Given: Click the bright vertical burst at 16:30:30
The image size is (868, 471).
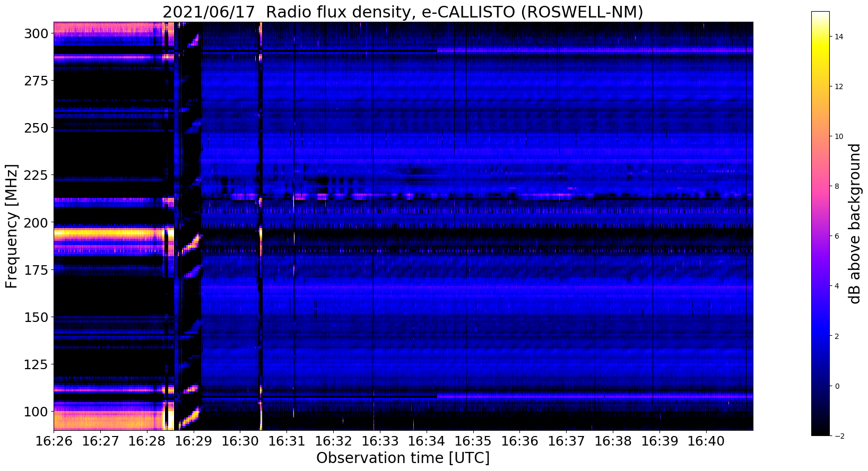Looking at the screenshot, I should (261, 226).
